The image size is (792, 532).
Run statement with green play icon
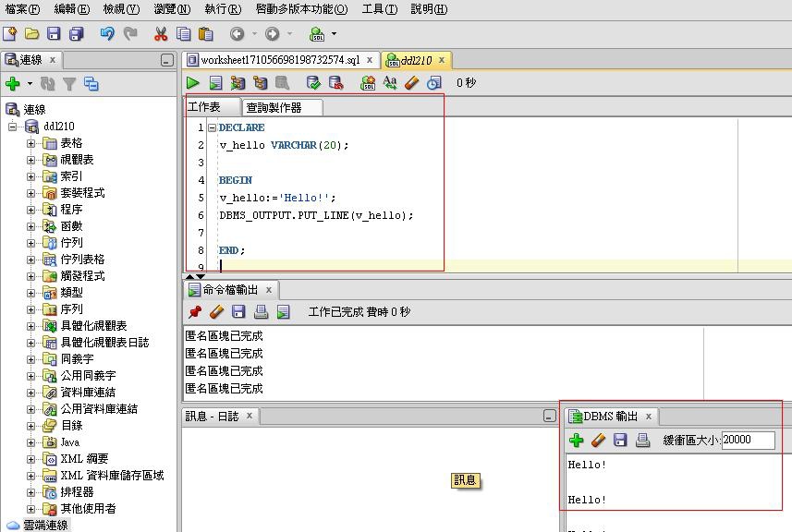(192, 83)
